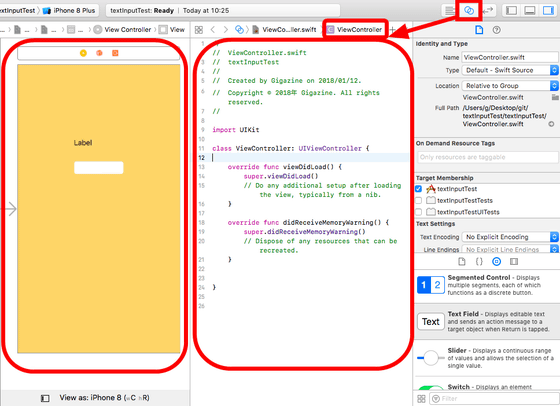560x406 pixels.
Task: Select the ViewController class jump bar item
Action: 355,30
